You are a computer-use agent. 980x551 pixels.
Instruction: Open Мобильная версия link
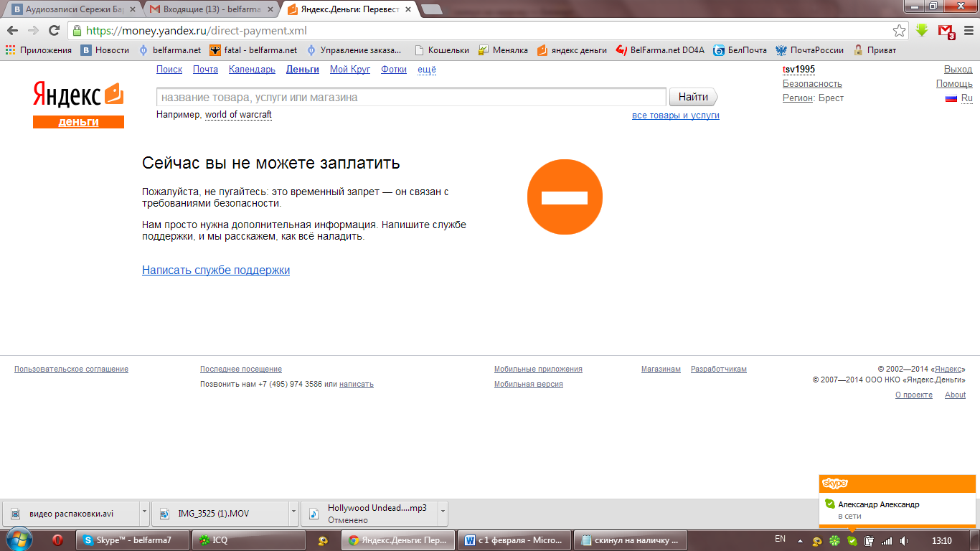pos(529,385)
